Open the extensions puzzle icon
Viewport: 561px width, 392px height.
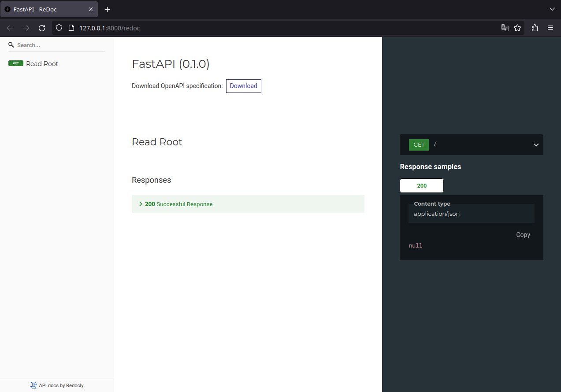point(535,28)
